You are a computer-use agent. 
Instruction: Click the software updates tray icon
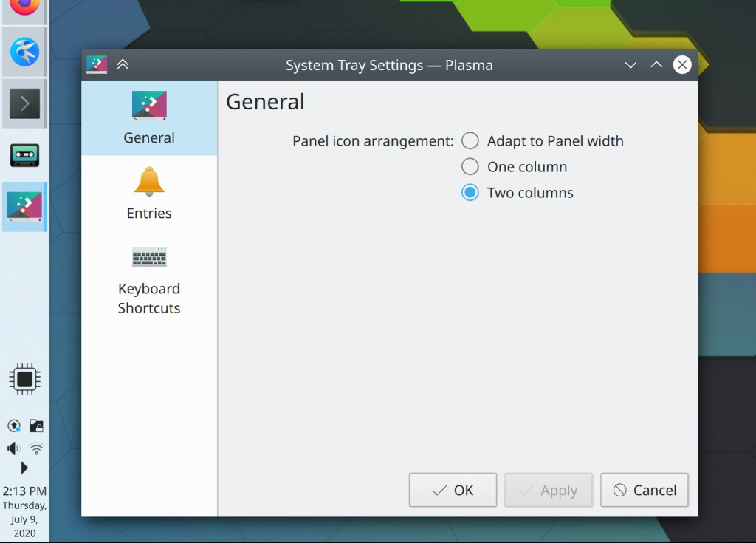tap(13, 426)
